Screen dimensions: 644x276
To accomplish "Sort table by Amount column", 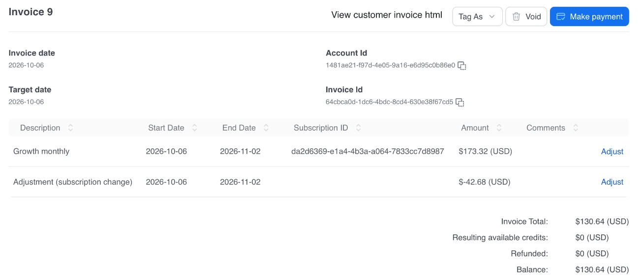I will coord(499,128).
